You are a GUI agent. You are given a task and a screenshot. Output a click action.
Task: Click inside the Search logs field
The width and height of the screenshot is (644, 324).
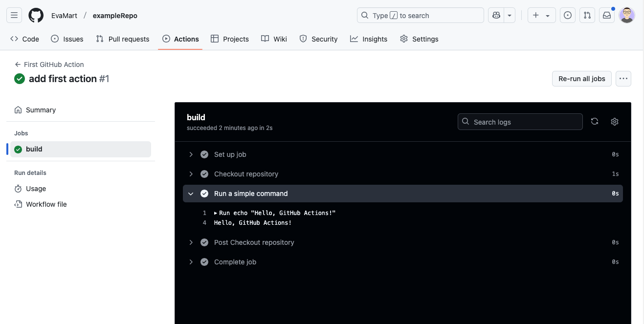(520, 121)
